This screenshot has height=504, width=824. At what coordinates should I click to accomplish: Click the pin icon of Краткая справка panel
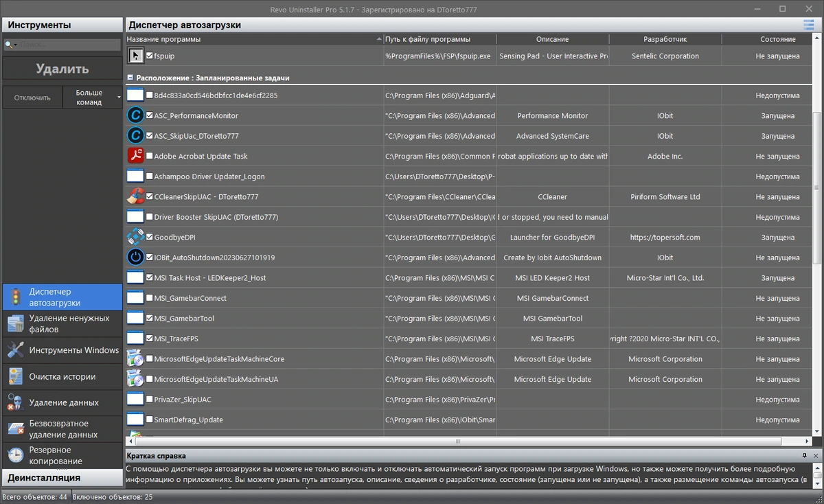(804, 455)
